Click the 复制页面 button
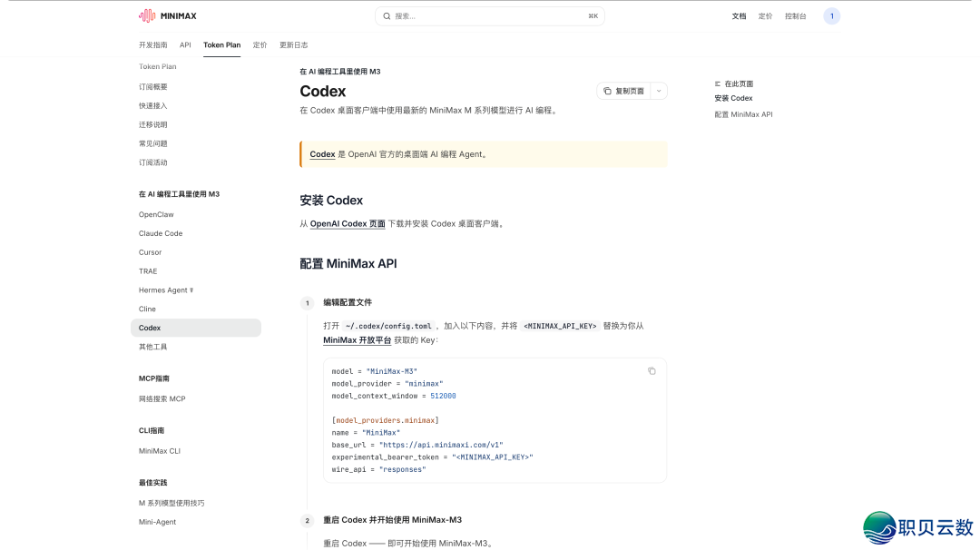Screen dimensions: 980x550 click(x=623, y=92)
